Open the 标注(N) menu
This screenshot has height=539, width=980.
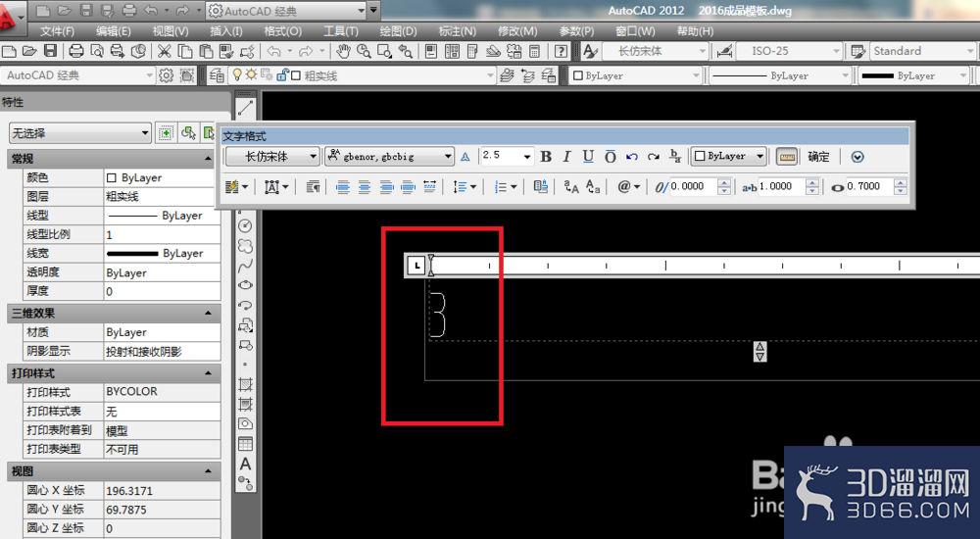(x=457, y=31)
